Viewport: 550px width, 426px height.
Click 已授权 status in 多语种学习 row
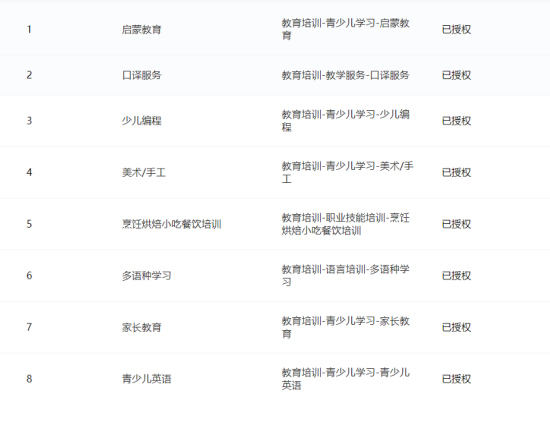456,275
